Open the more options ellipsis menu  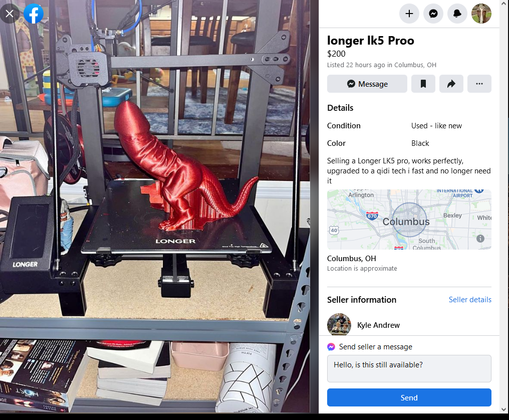479,84
